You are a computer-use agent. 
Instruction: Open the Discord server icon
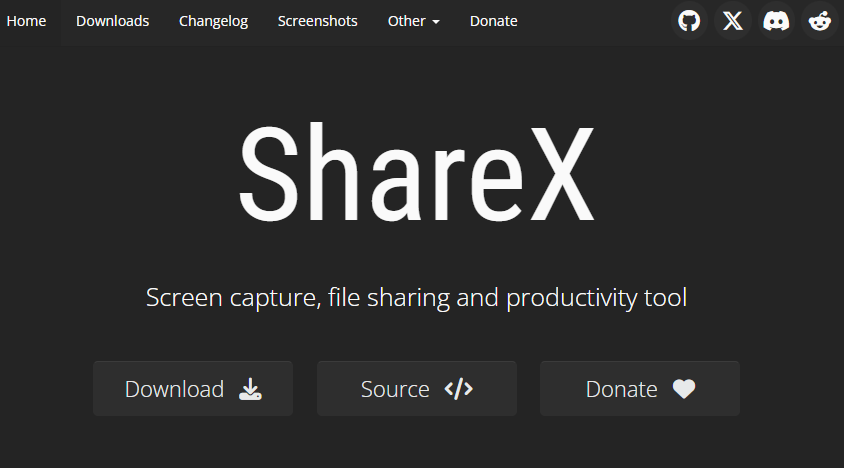pyautogui.click(x=776, y=21)
